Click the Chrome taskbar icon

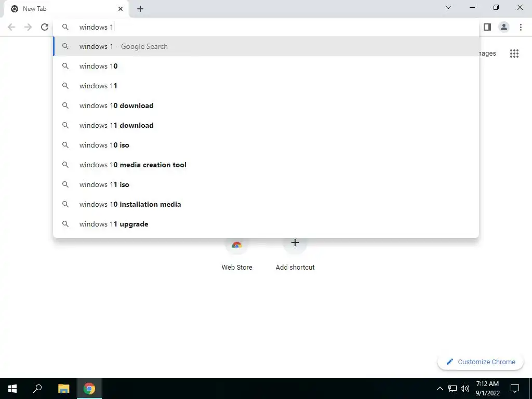(89, 389)
